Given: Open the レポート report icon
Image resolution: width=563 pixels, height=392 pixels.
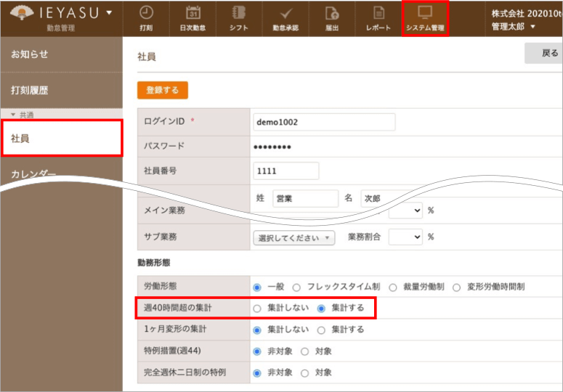Looking at the screenshot, I should pyautogui.click(x=378, y=13).
